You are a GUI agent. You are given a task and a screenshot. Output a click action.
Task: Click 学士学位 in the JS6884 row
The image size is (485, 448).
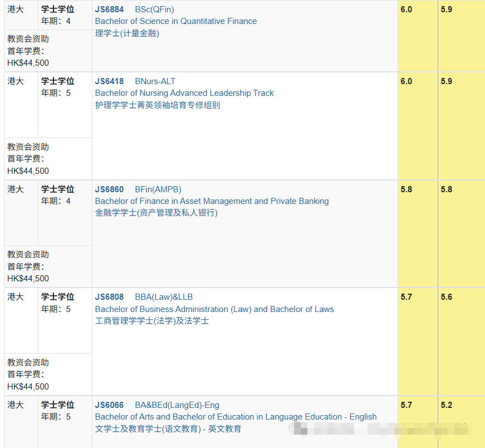coord(57,9)
